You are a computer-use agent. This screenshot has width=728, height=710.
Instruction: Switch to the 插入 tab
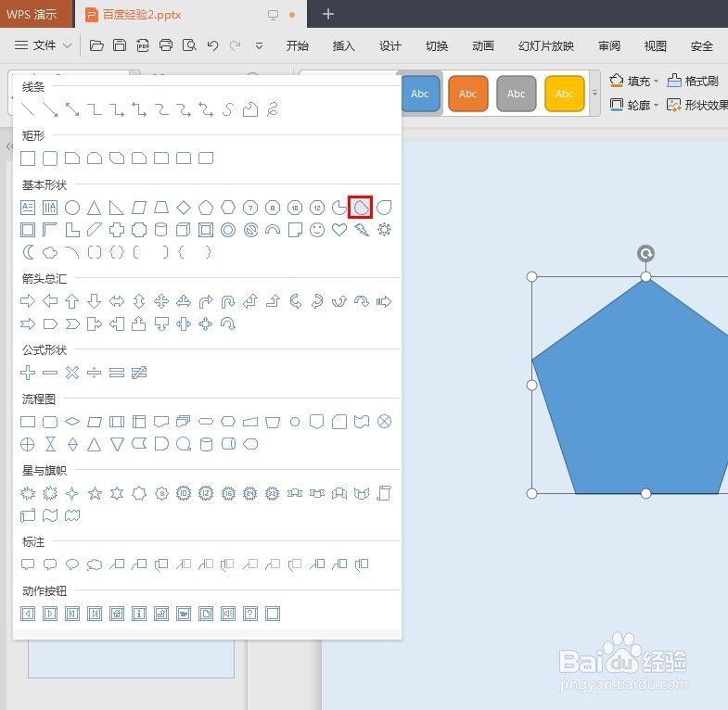(343, 45)
